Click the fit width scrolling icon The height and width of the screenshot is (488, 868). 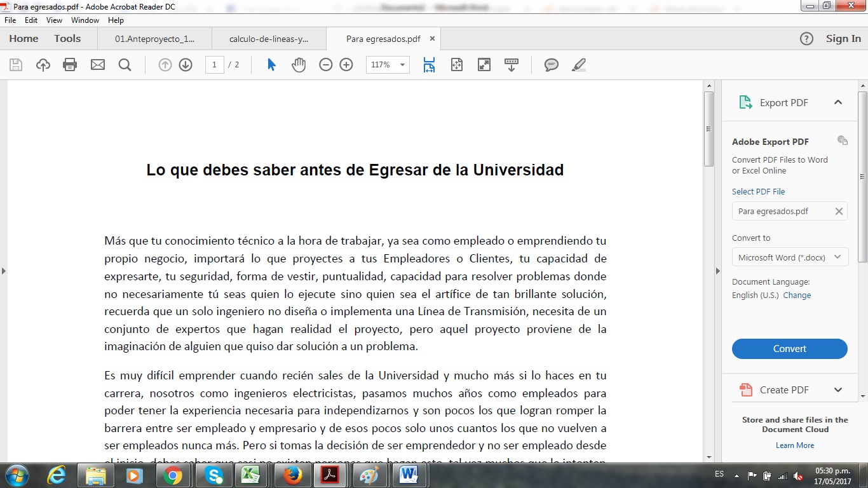[429, 65]
